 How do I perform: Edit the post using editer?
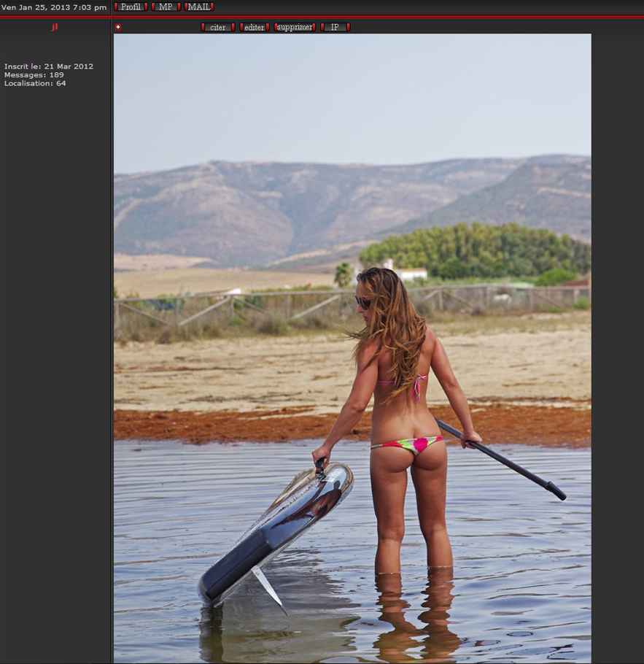pos(255,27)
